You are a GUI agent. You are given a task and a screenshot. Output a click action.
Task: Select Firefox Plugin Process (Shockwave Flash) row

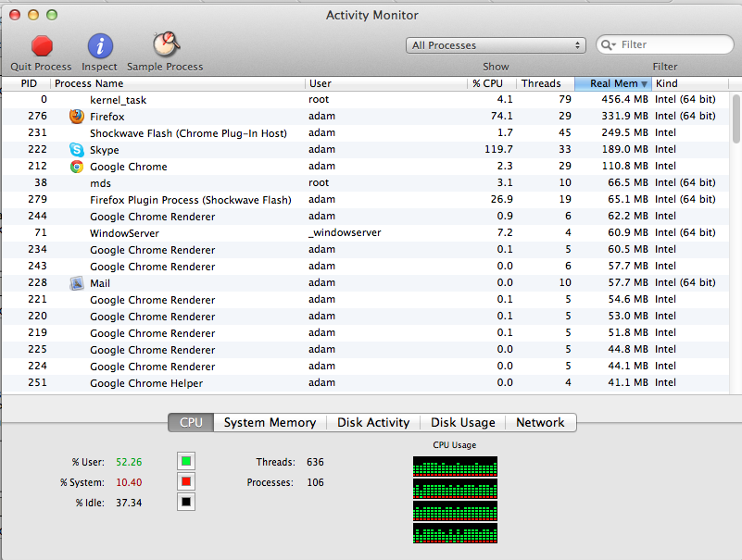[x=365, y=200]
